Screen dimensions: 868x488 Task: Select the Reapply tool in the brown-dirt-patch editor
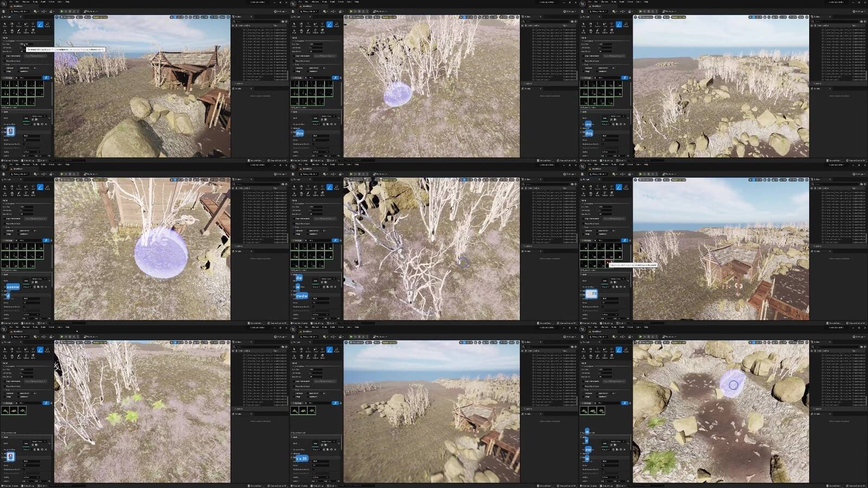tap(626, 350)
